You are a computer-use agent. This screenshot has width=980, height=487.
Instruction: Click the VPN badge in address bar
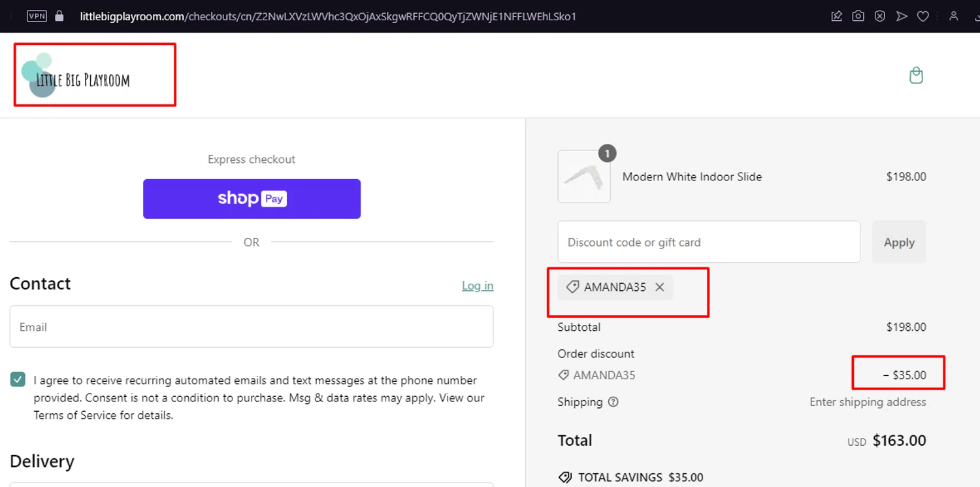[37, 16]
